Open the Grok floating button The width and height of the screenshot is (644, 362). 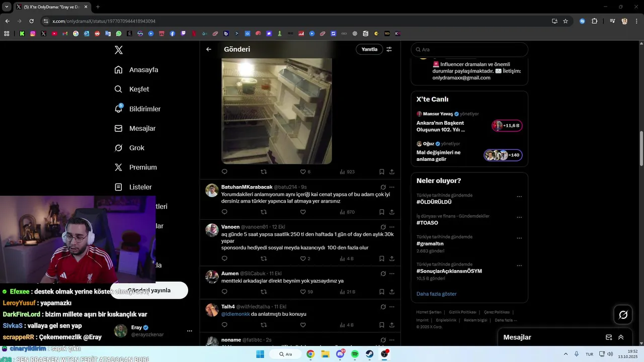click(x=623, y=315)
